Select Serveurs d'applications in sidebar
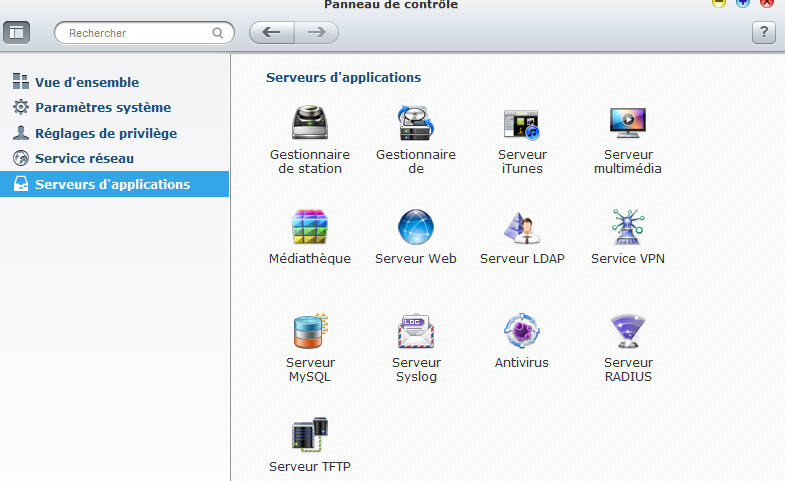785x481 pixels. point(115,184)
